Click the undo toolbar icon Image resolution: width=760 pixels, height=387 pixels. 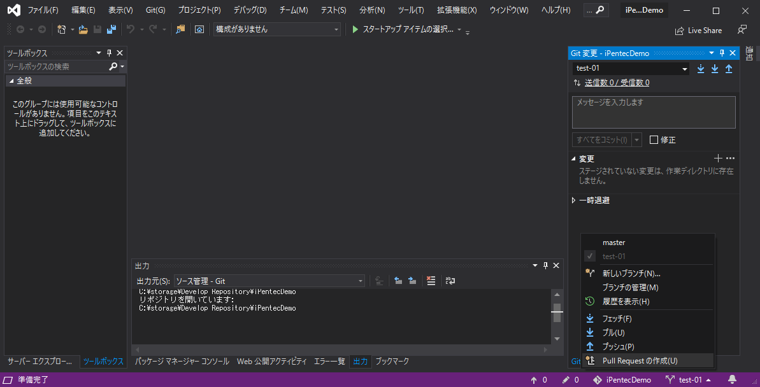130,30
